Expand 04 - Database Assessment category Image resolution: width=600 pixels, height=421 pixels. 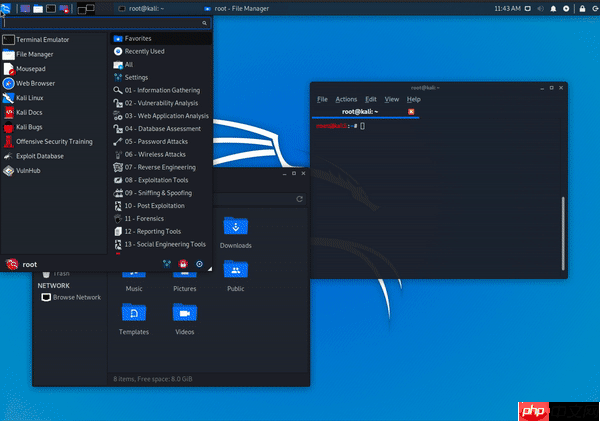point(161,129)
